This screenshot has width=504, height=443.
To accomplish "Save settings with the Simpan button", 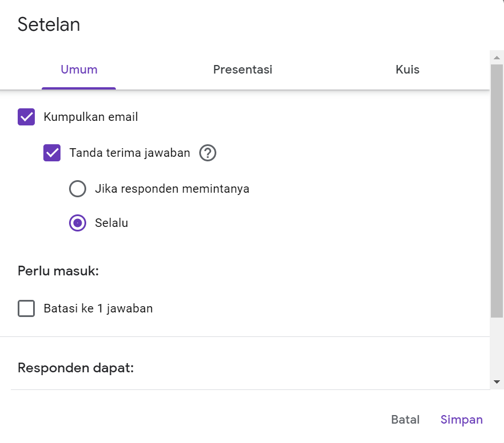I will click(x=461, y=419).
